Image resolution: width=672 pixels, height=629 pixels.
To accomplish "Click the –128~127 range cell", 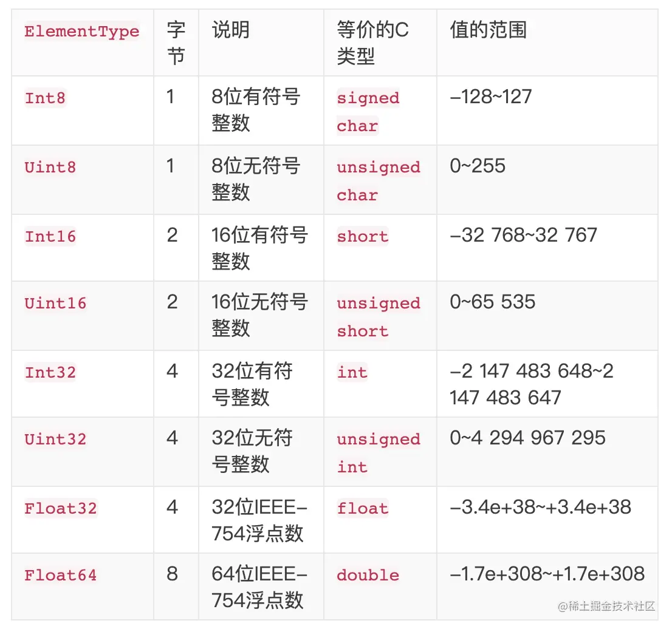I will (491, 97).
